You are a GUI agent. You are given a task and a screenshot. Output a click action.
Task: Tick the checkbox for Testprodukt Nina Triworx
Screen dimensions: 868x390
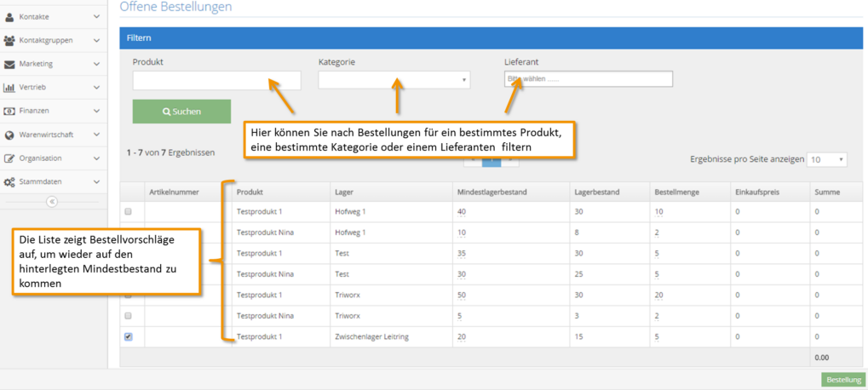point(129,316)
